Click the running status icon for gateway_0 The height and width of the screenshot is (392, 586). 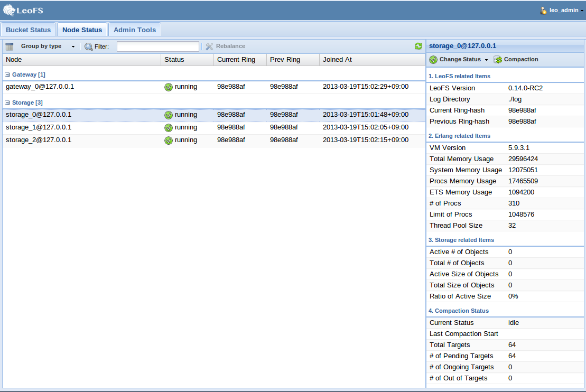pos(169,87)
